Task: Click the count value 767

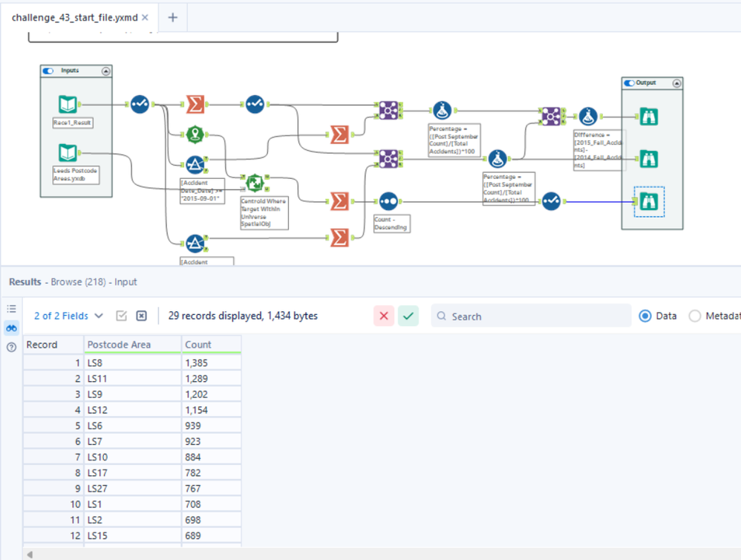Action: coord(212,488)
